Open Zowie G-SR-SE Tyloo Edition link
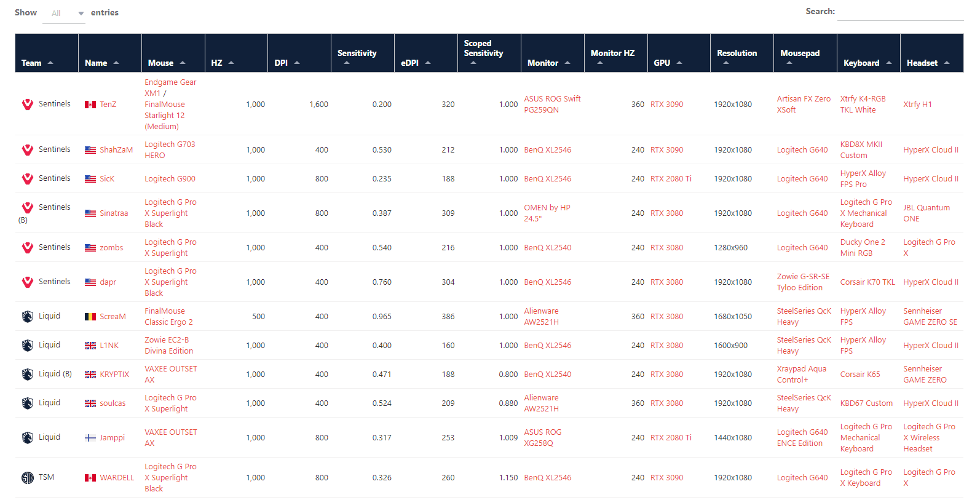 (x=803, y=282)
